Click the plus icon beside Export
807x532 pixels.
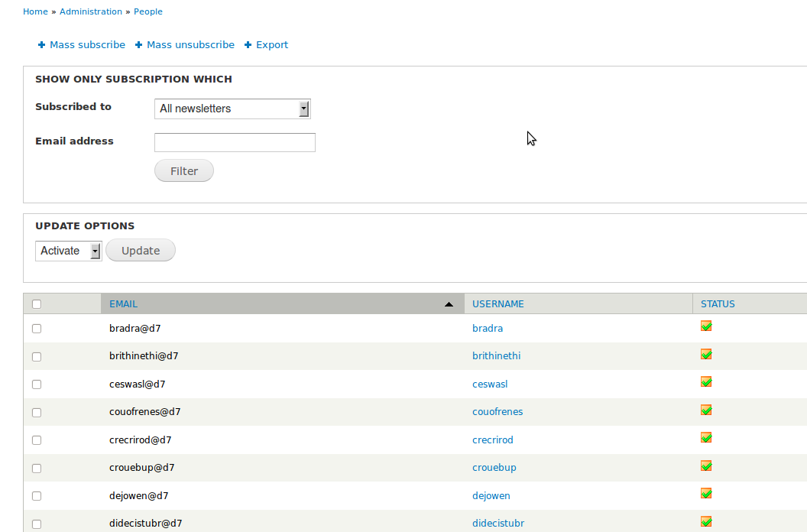click(248, 45)
